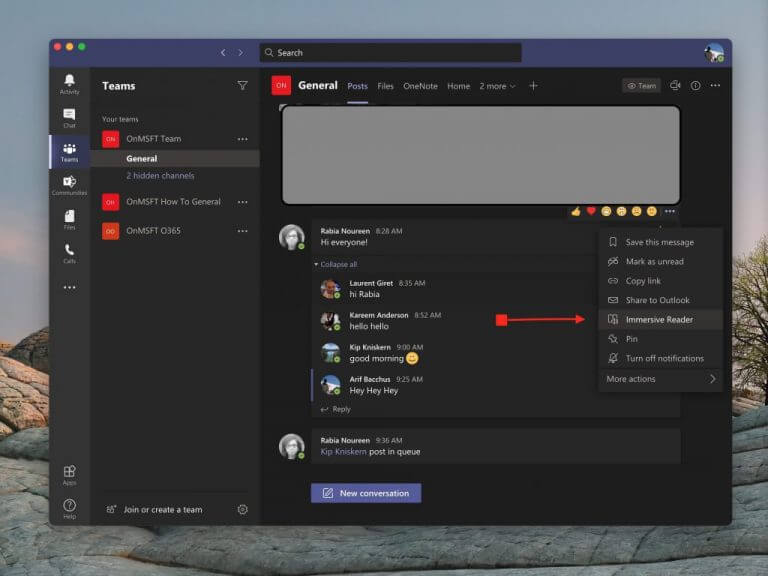The height and width of the screenshot is (576, 768).
Task: Open message more options ellipsis beside reactions
Action: point(670,211)
